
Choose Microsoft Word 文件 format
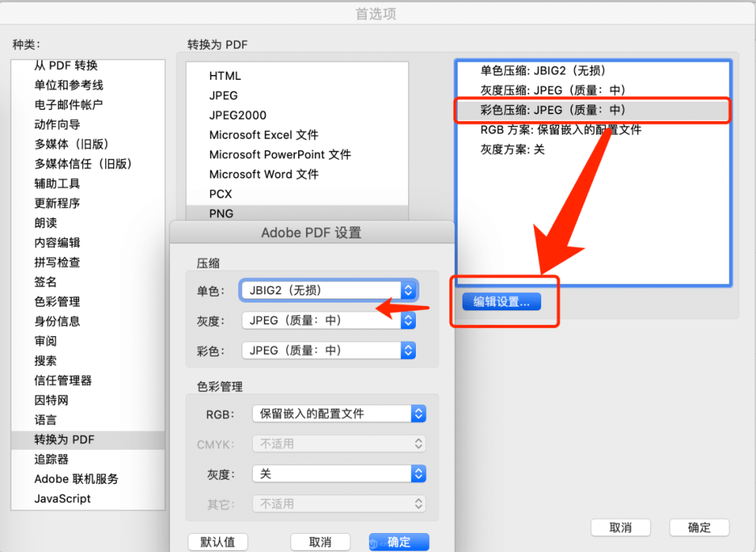[x=297, y=174]
